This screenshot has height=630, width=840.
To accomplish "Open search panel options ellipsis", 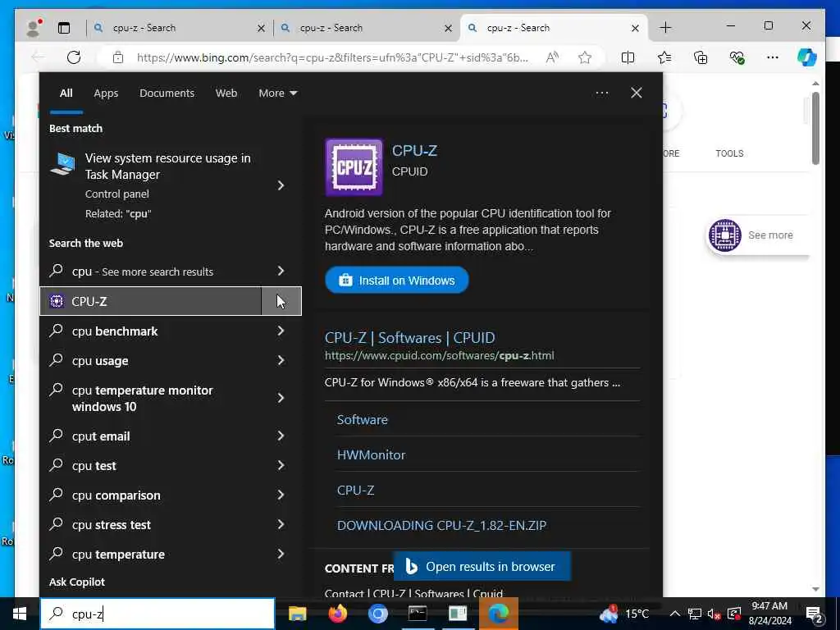I will pyautogui.click(x=602, y=94).
